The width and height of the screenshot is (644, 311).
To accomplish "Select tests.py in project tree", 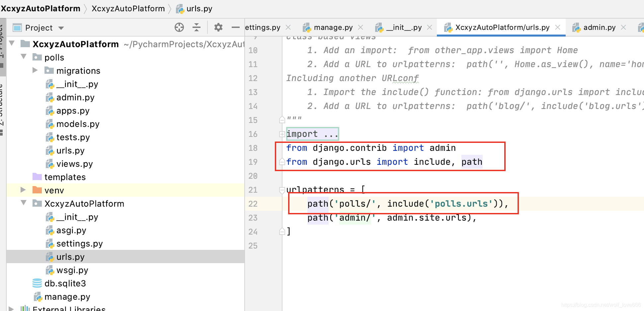I will tap(73, 137).
